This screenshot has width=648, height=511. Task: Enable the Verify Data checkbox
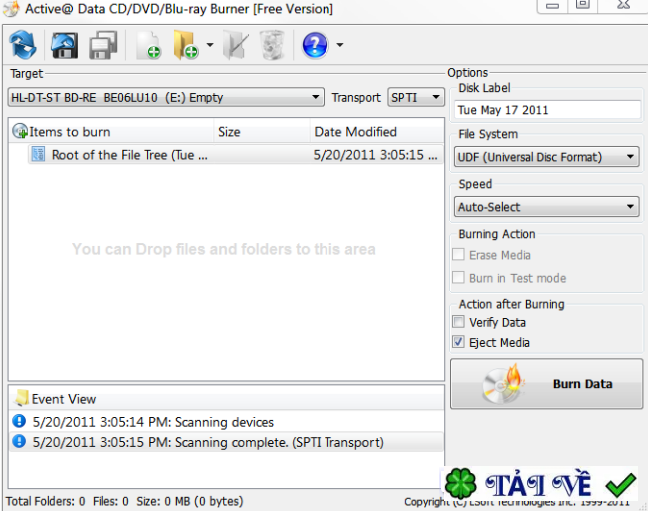(458, 322)
